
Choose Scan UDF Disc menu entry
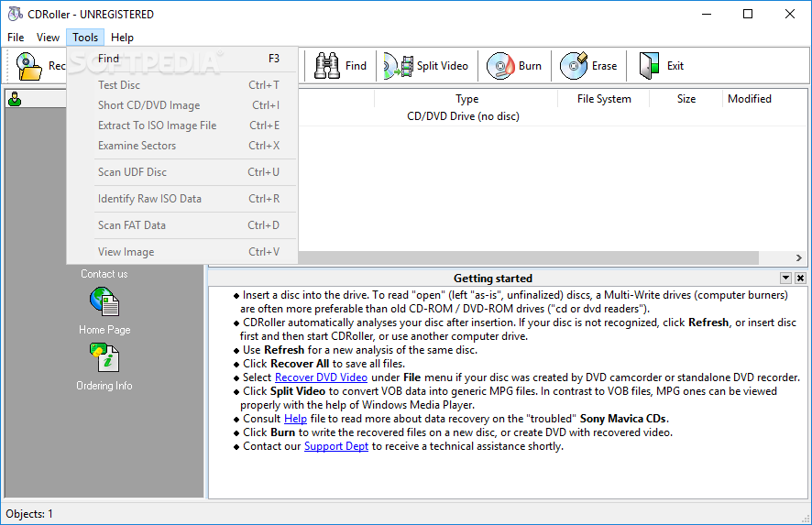pos(182,172)
